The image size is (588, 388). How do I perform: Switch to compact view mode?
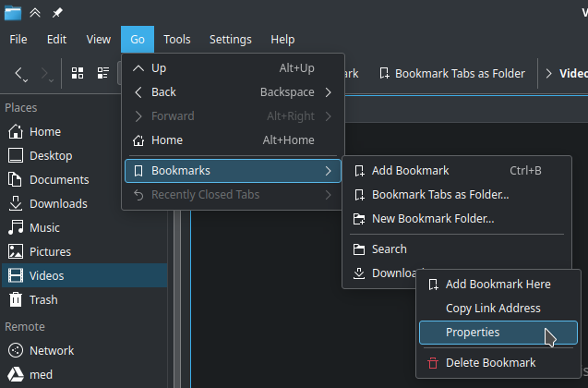coord(103,73)
